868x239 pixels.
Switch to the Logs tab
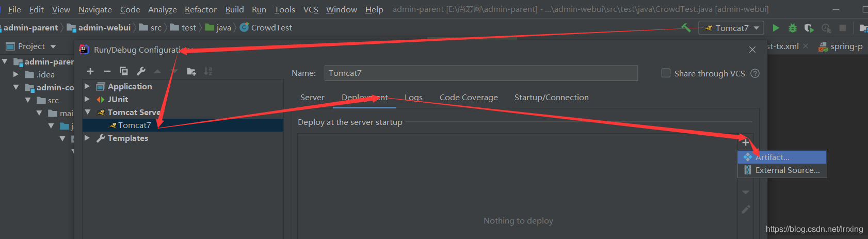[x=413, y=97]
